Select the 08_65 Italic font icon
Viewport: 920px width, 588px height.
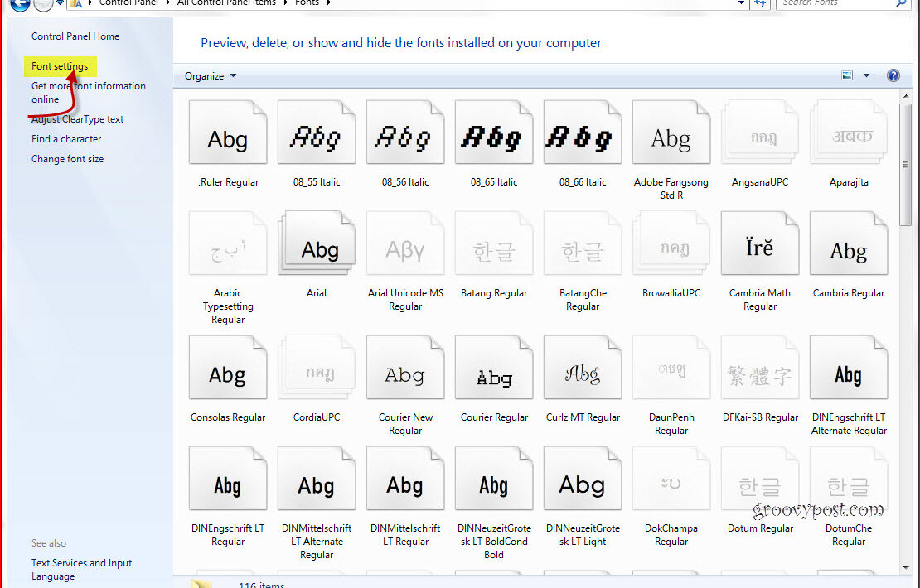click(493, 132)
